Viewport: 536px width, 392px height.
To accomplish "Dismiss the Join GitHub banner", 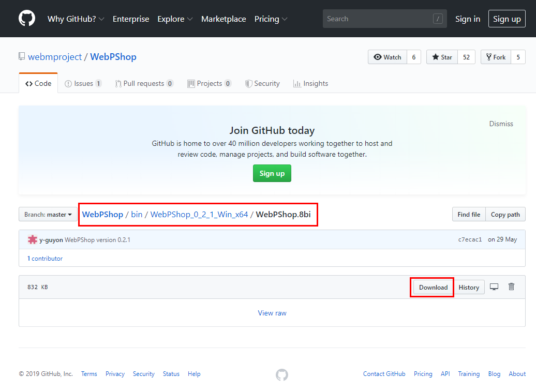I will pyautogui.click(x=501, y=124).
